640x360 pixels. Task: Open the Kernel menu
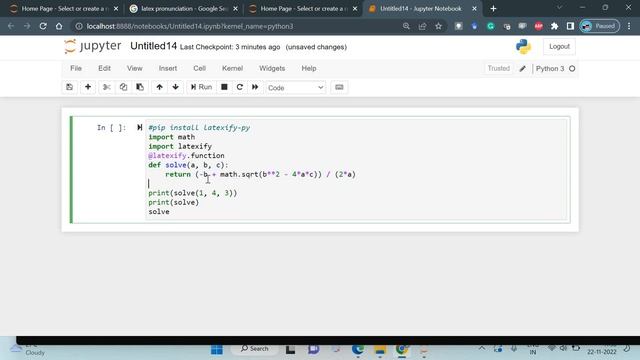(x=232, y=69)
